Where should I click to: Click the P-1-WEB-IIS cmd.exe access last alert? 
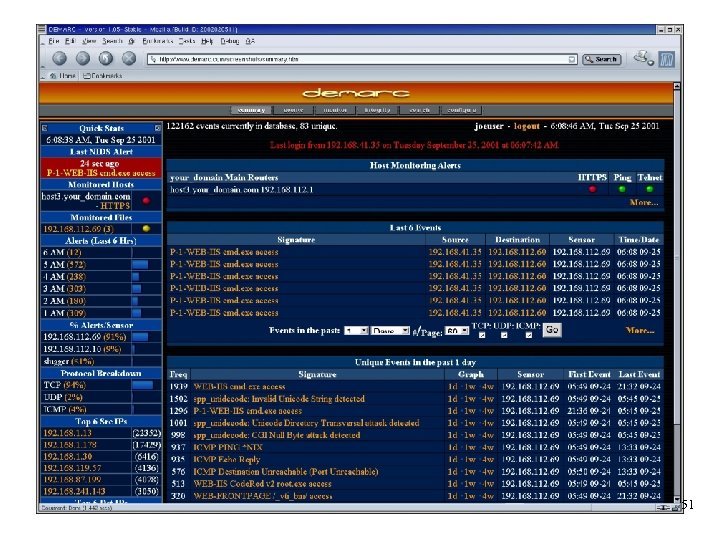[x=101, y=173]
